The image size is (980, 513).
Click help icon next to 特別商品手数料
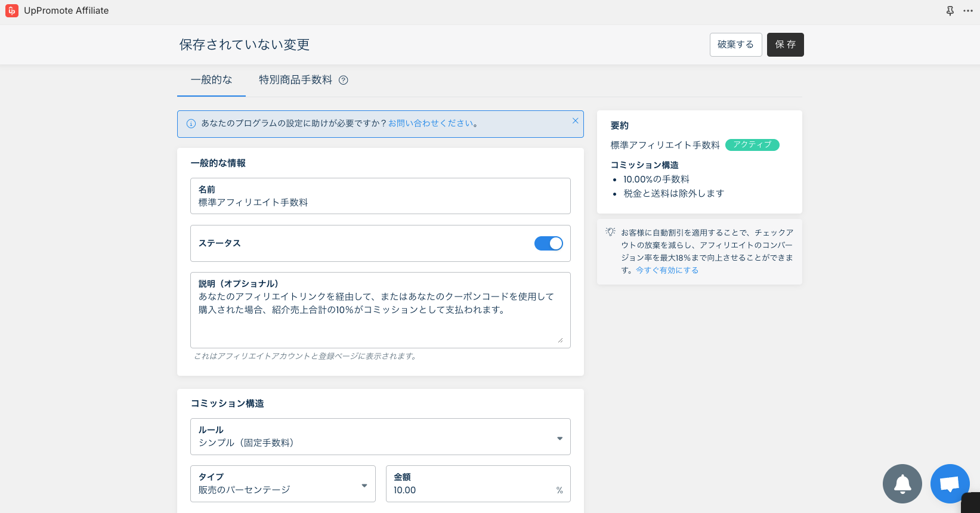pos(344,80)
